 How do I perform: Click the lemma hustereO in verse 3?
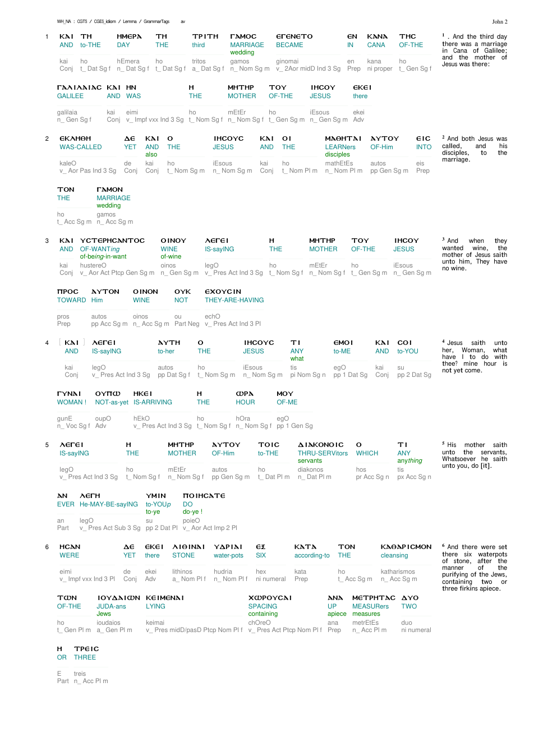(x=93, y=265)
